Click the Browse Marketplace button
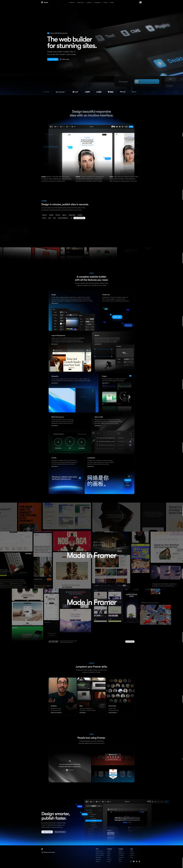Viewport: 183px width, 868px height. [79, 218]
